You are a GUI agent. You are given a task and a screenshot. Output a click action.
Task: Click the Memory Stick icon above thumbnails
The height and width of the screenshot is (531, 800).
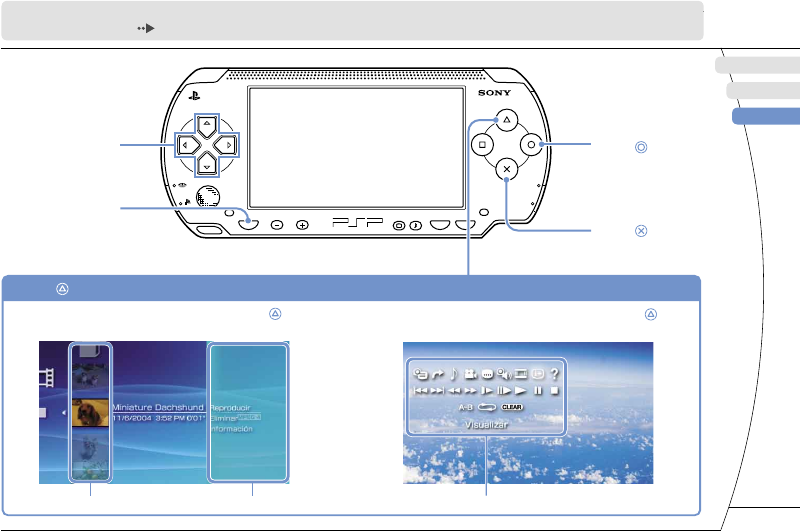(x=89, y=352)
